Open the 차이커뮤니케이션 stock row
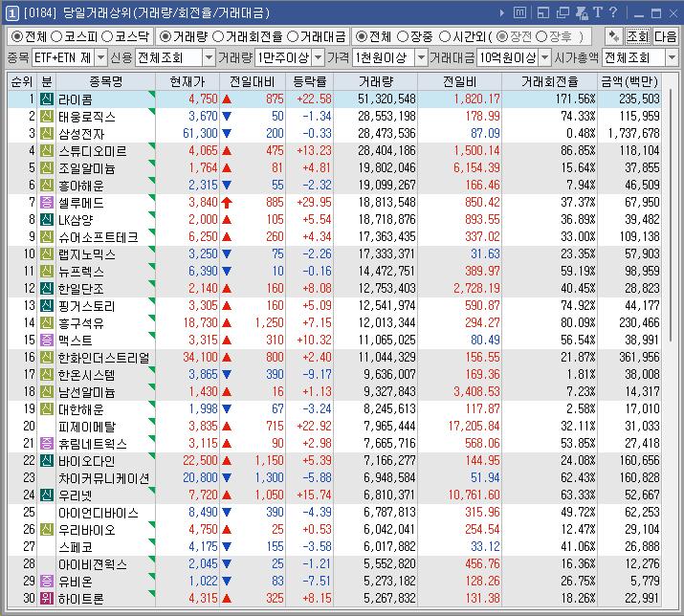The width and height of the screenshot is (684, 616). point(334,477)
